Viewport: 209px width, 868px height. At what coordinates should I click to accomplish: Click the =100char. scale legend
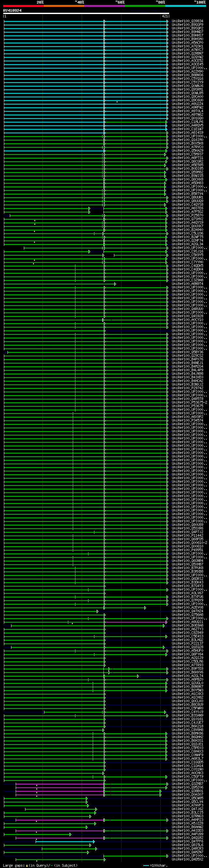(155, 865)
